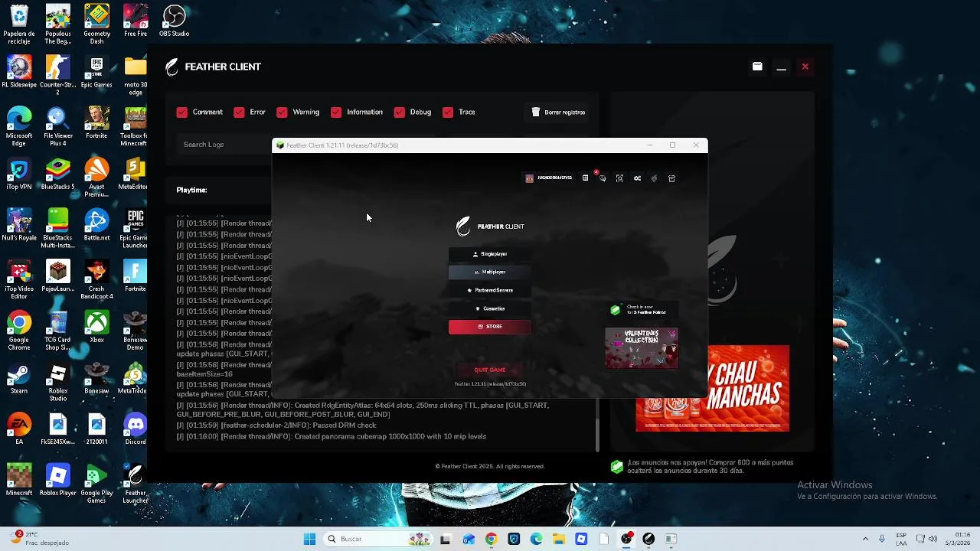
Task: Open the mods grid icon in game toolbar
Action: coord(586,178)
